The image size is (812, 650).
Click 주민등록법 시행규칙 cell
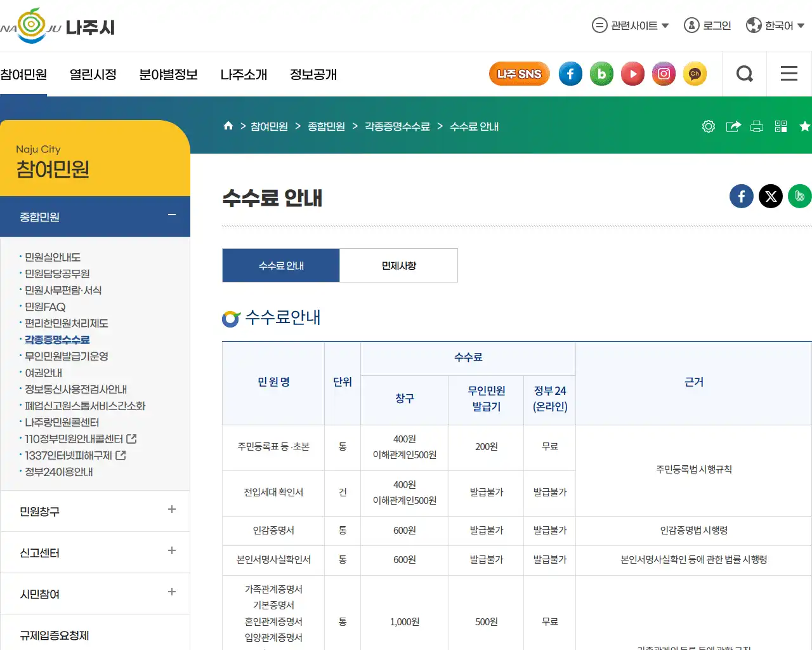(694, 470)
